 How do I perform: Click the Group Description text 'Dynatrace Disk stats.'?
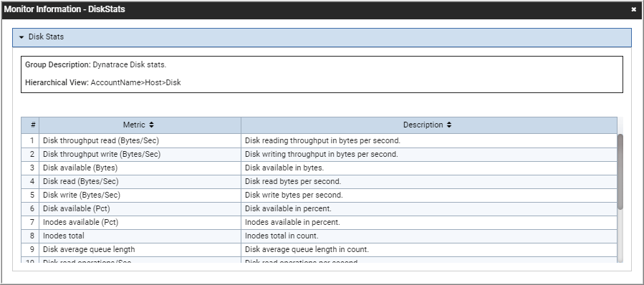(x=130, y=65)
